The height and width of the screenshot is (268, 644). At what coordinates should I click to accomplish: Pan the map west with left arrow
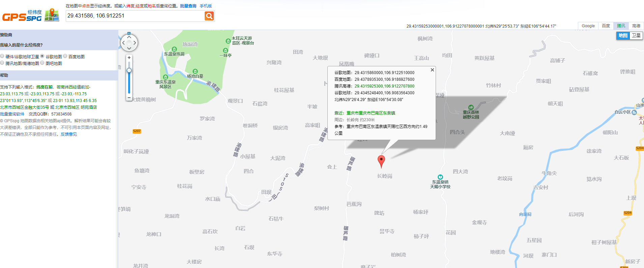[123, 43]
